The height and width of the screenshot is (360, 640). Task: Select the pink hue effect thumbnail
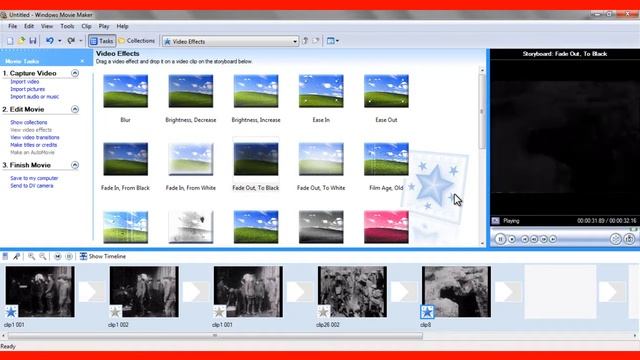click(386, 227)
